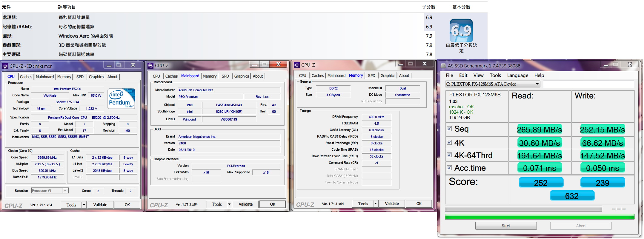
Task: Click Validate in the Mainboard CPU-Z window
Action: 245,204
